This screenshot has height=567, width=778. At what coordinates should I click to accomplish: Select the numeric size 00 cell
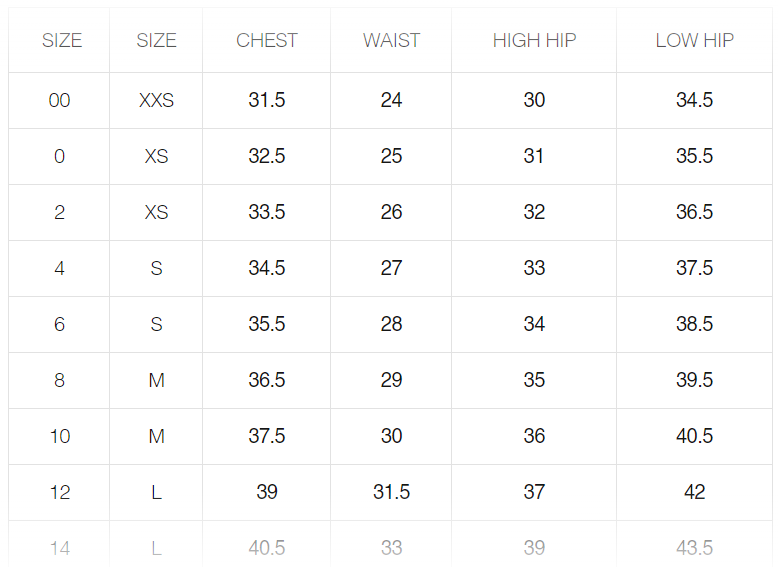59,101
